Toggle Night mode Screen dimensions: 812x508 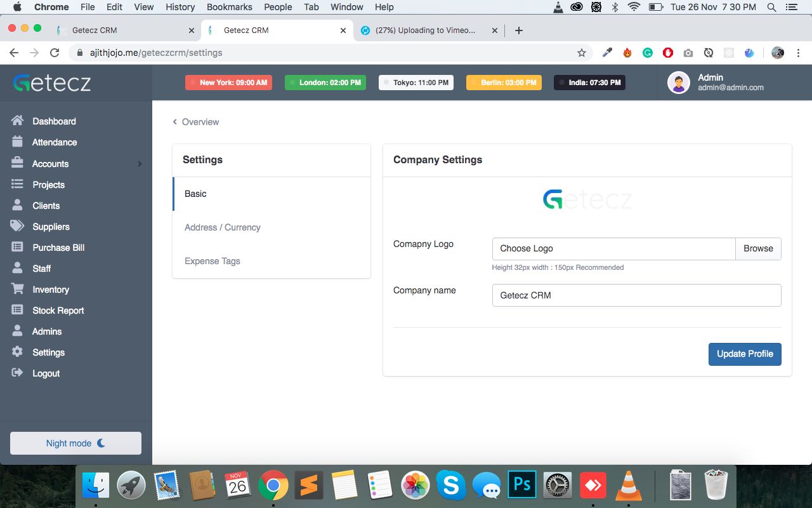[75, 443]
